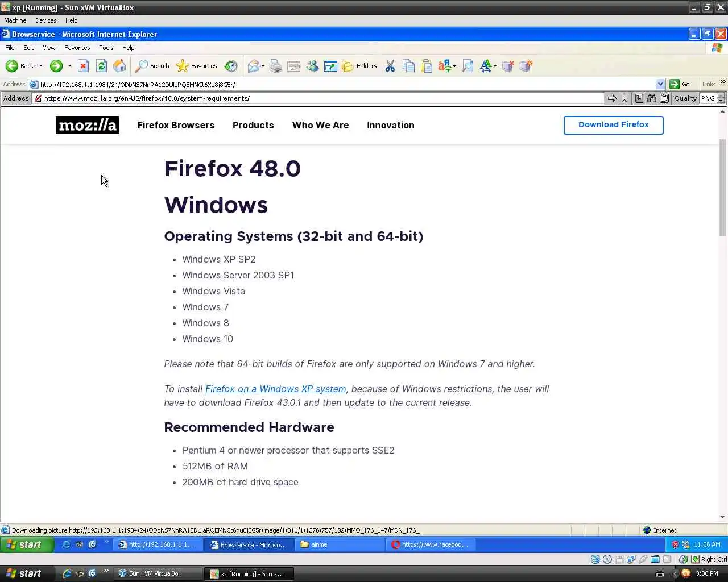Open the View menu in Internet Explorer

pyautogui.click(x=49, y=48)
